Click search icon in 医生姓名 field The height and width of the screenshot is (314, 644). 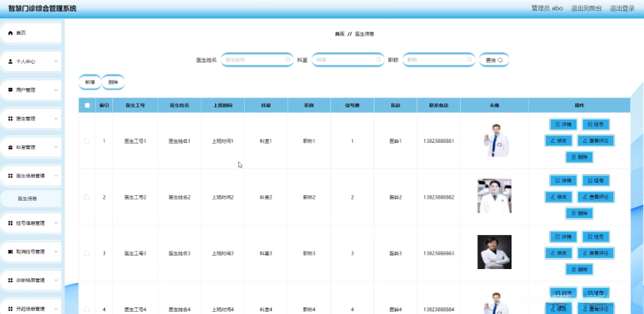click(x=288, y=59)
